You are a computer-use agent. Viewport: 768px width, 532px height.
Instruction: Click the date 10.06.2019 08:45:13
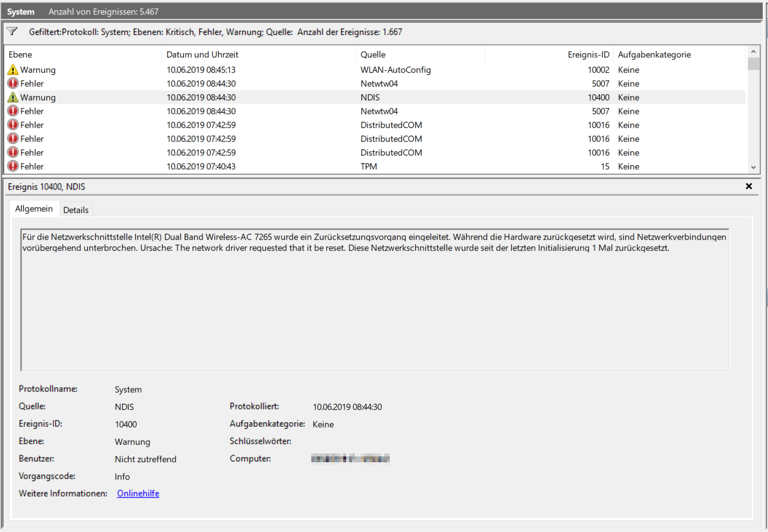pyautogui.click(x=201, y=70)
